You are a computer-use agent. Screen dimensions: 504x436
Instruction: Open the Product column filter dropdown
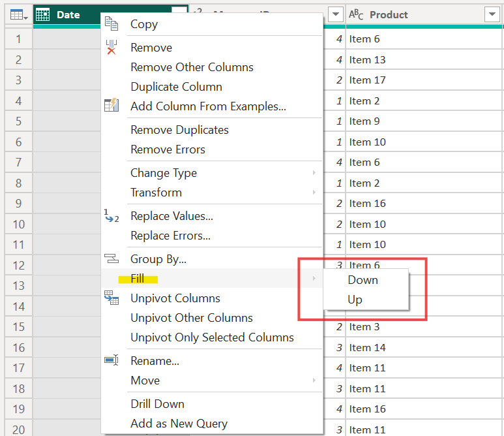pos(492,15)
